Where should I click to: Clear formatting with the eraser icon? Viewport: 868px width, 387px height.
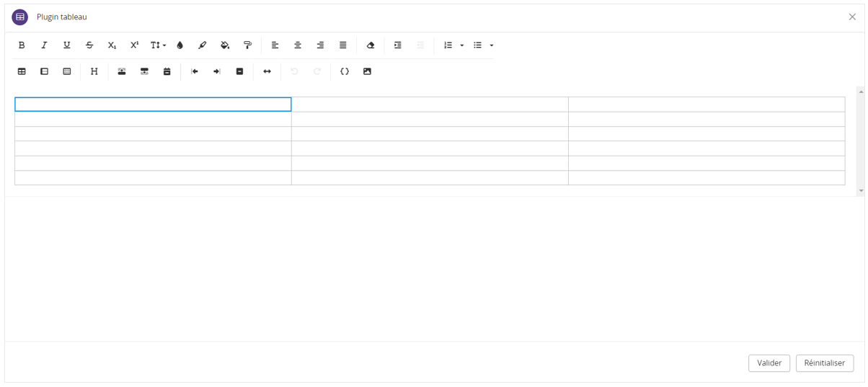click(x=371, y=45)
